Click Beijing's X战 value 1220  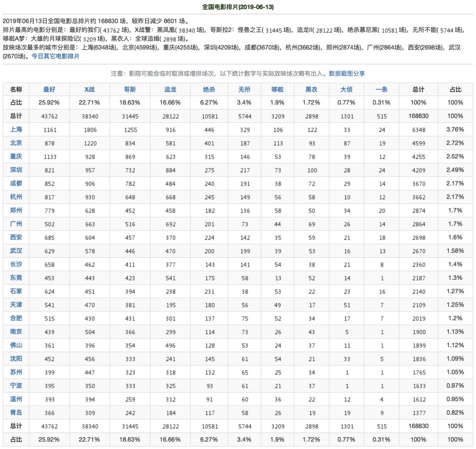click(x=90, y=143)
